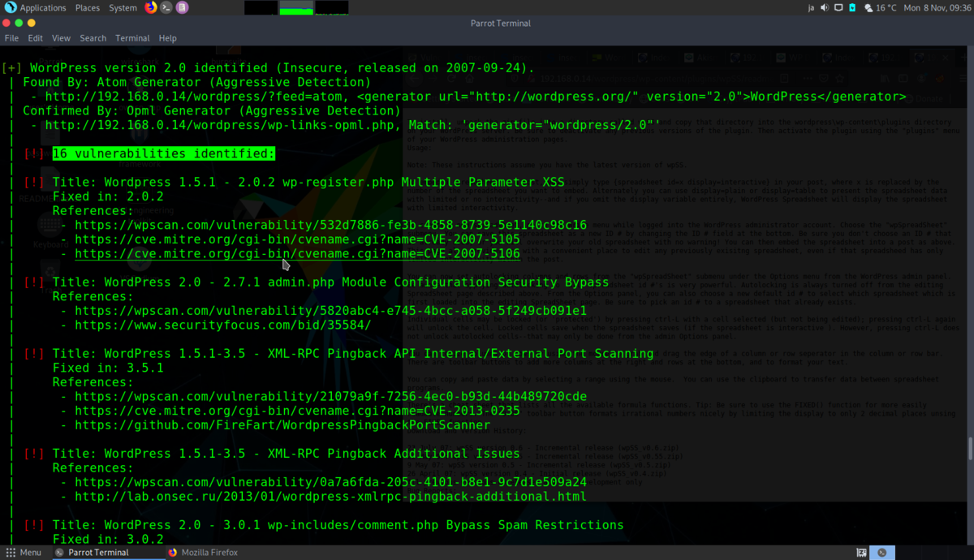Open the FireFart WordpressPingbackPortScanner GitHub link

[282, 425]
